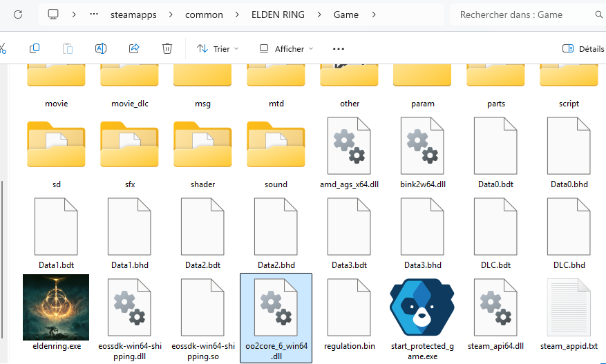This screenshot has height=364, width=606.
Task: Select the eldenring.exe thumbnail
Action: tap(56, 307)
